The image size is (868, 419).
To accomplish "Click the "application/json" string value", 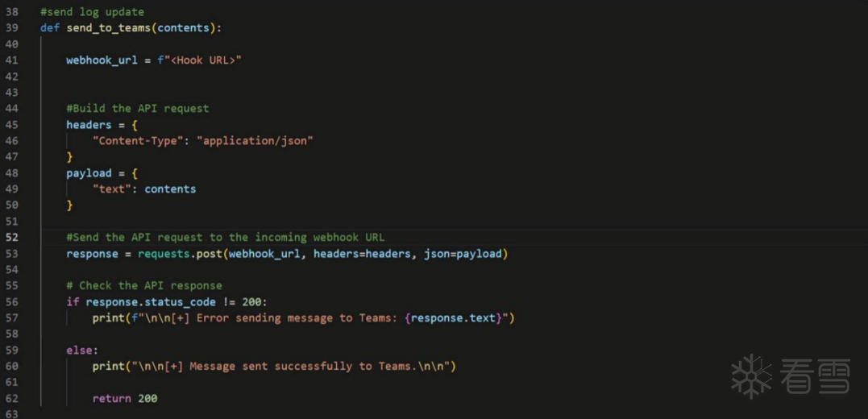I will click(x=255, y=140).
